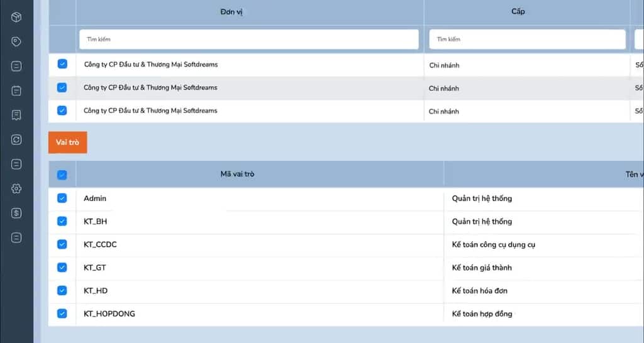This screenshot has width=644, height=343.
Task: Uncheck the KT_HOPDONG role checkbox
Action: [62, 313]
